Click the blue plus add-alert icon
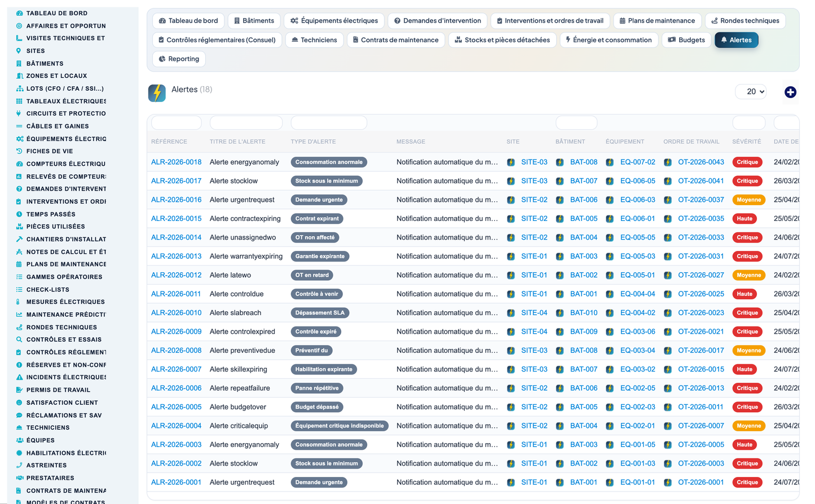815x504 pixels. [790, 92]
